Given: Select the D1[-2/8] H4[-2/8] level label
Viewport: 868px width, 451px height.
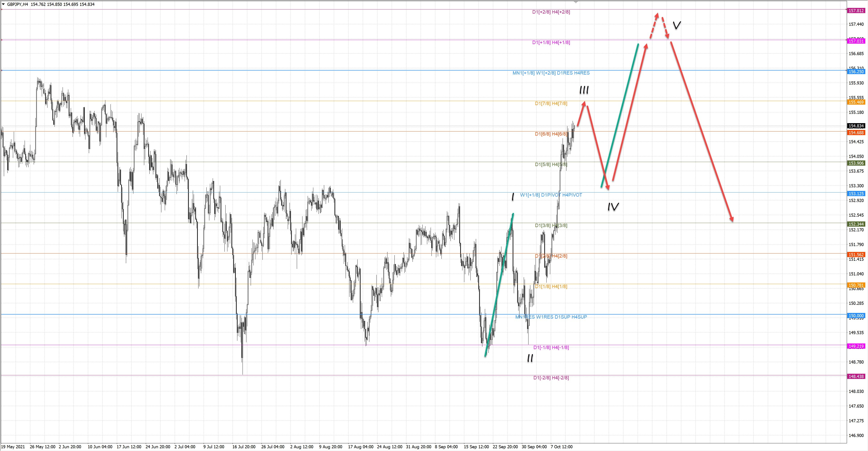Looking at the screenshot, I should pos(551,378).
